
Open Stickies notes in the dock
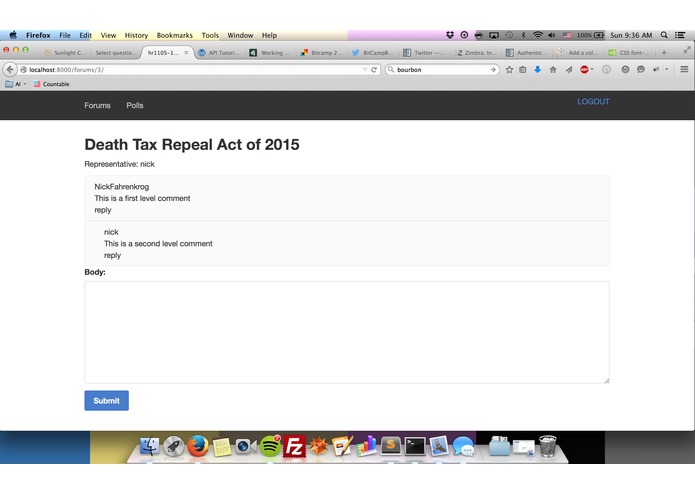pos(222,447)
